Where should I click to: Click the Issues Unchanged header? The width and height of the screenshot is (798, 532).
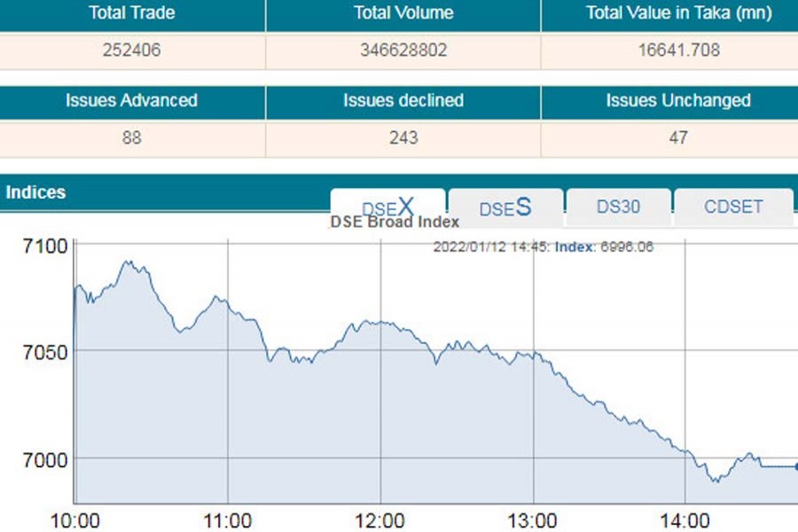click(678, 101)
